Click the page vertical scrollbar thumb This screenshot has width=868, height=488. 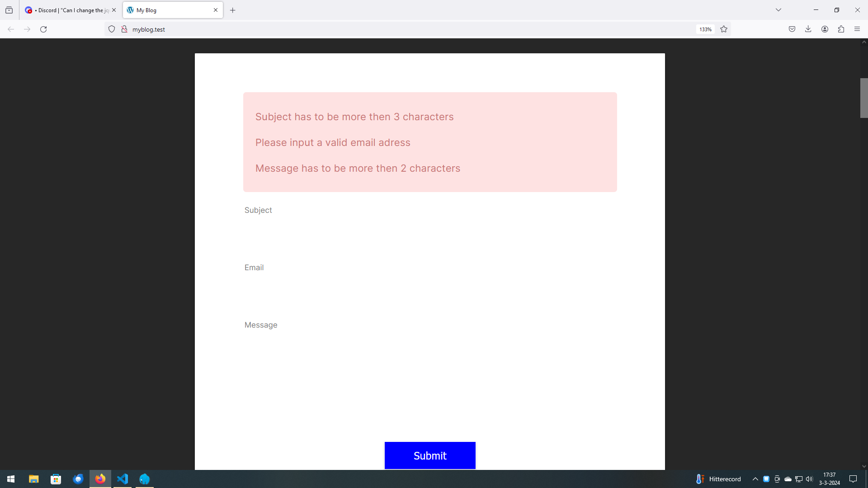coord(864,98)
